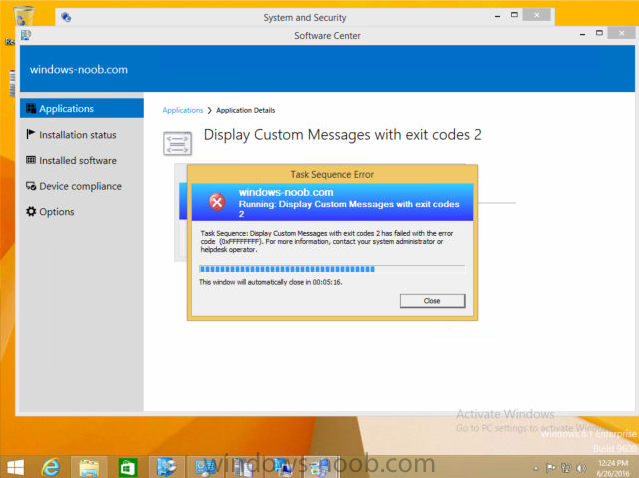Click the System and Security window icon

coord(66,17)
